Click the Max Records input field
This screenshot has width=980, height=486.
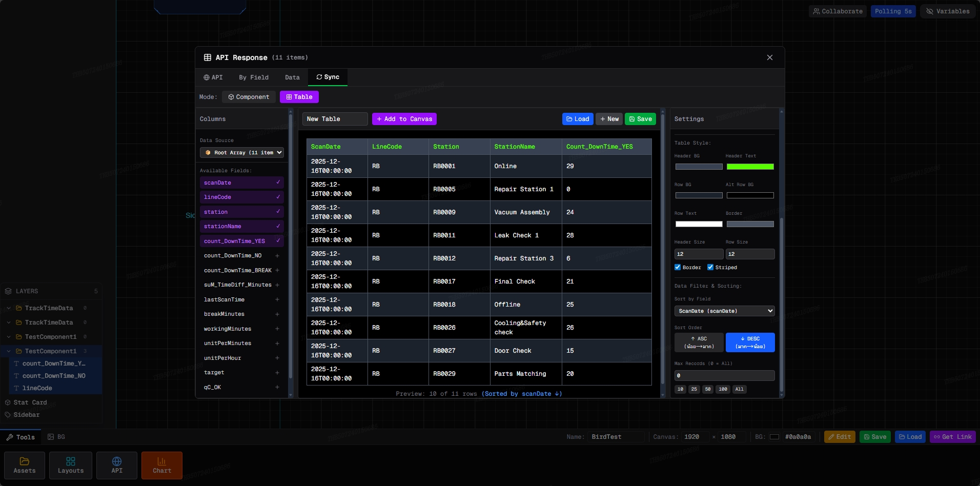click(x=725, y=375)
